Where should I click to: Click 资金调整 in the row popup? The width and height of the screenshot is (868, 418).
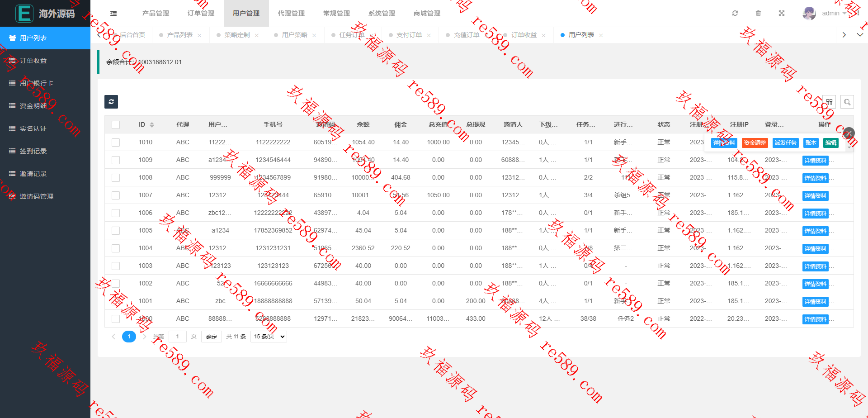click(x=755, y=143)
